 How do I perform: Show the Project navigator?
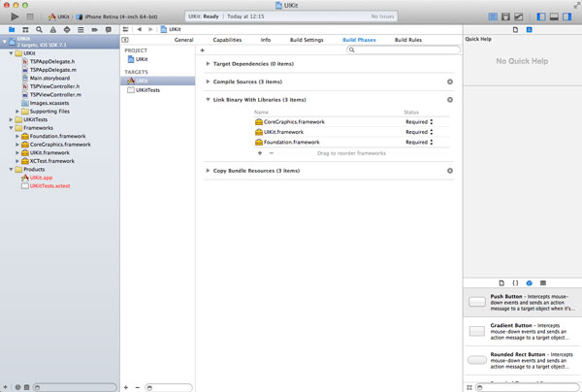[12, 29]
